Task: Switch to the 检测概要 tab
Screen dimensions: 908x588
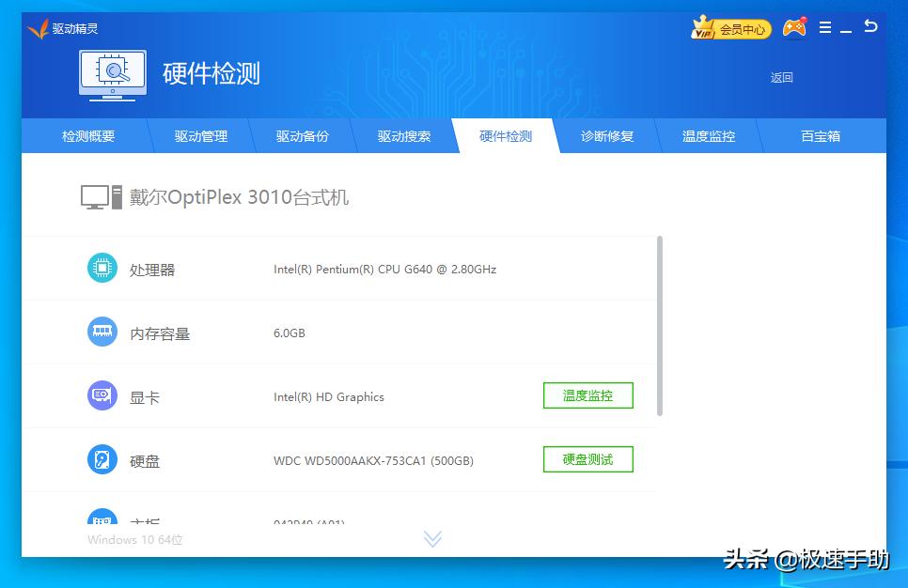Action: 88,135
